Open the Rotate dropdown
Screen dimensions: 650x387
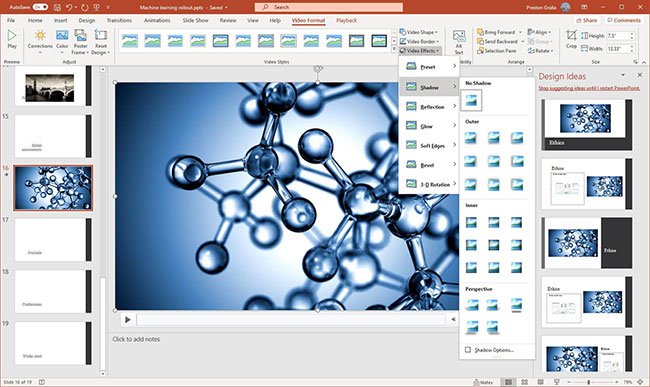(x=541, y=51)
